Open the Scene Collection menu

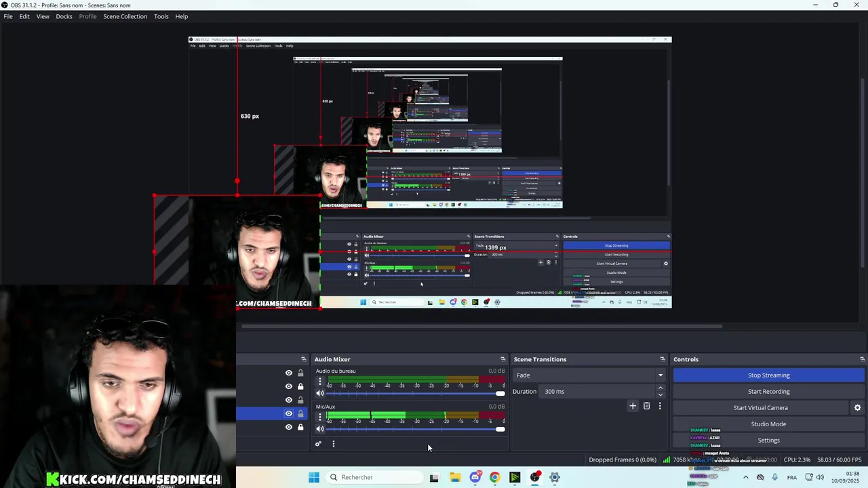click(x=125, y=16)
